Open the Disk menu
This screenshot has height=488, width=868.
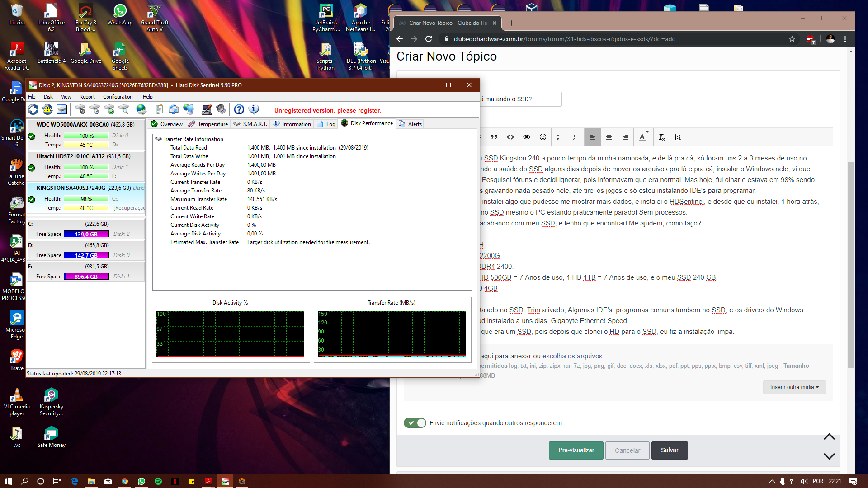48,97
